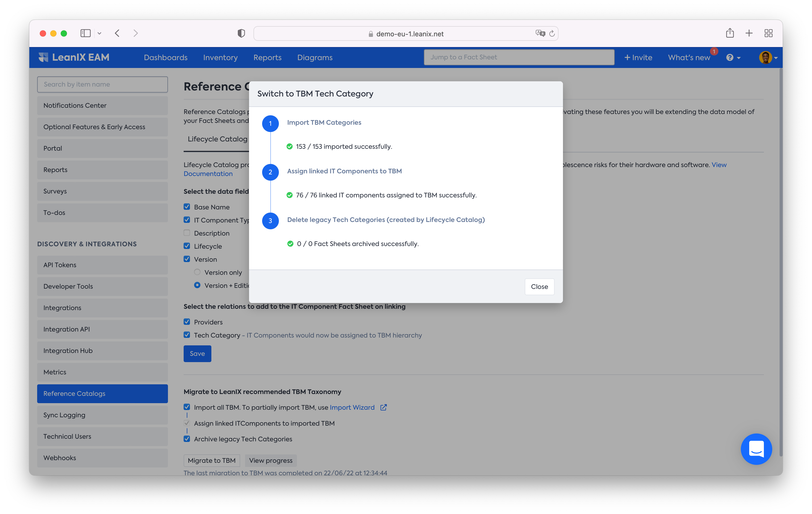Open the Inventory menu
This screenshot has width=812, height=514.
tap(220, 57)
